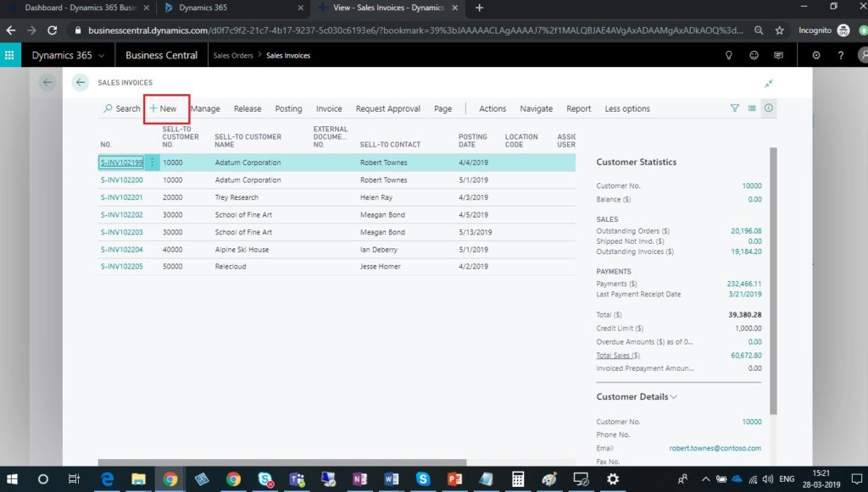Open the smiley feedback icon
Screen dimensions: 868x492
pyautogui.click(x=754, y=55)
